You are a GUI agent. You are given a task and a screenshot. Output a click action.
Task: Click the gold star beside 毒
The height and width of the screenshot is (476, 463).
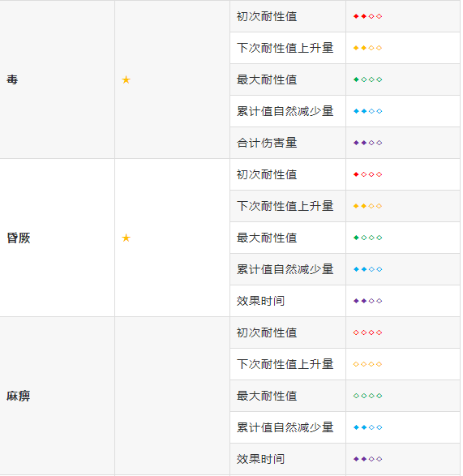126,79
